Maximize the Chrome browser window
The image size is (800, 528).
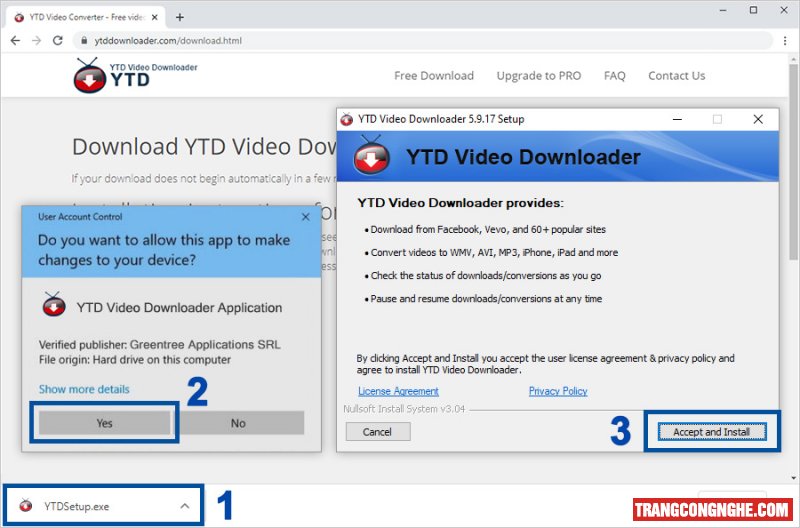[753, 10]
